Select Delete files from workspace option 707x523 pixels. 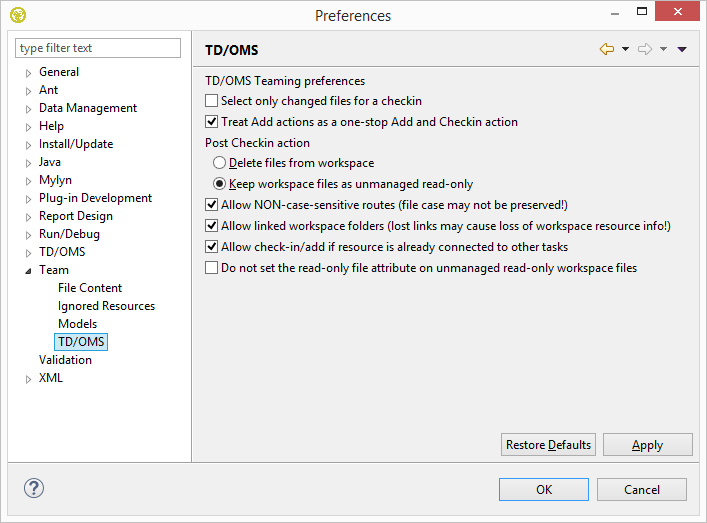(220, 163)
